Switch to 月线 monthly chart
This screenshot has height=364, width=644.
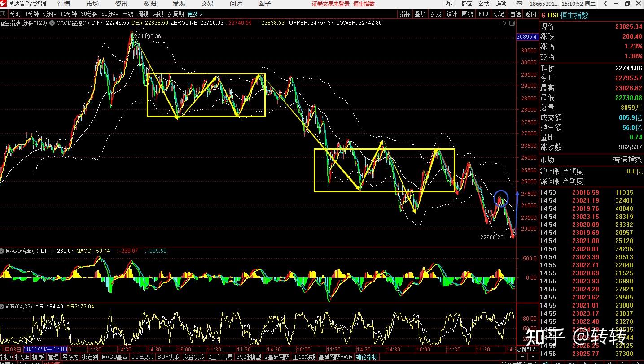pyautogui.click(x=158, y=14)
